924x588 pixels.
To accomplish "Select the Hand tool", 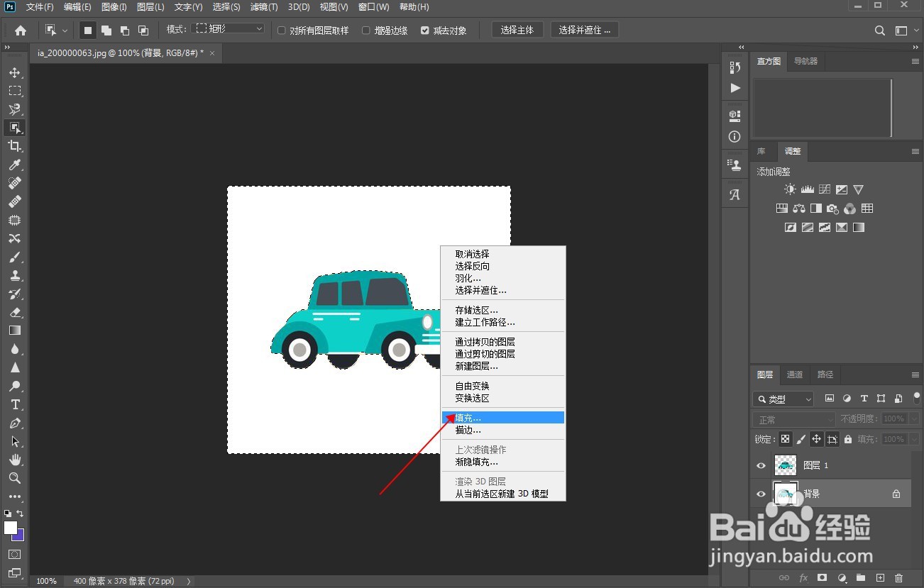I will coord(14,460).
